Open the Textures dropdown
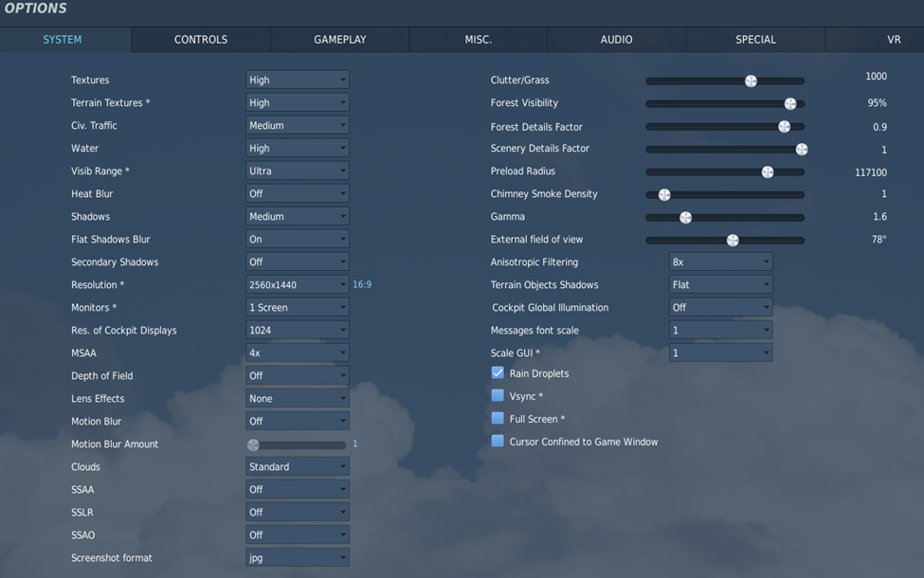Viewport: 924px width, 578px height. point(298,80)
